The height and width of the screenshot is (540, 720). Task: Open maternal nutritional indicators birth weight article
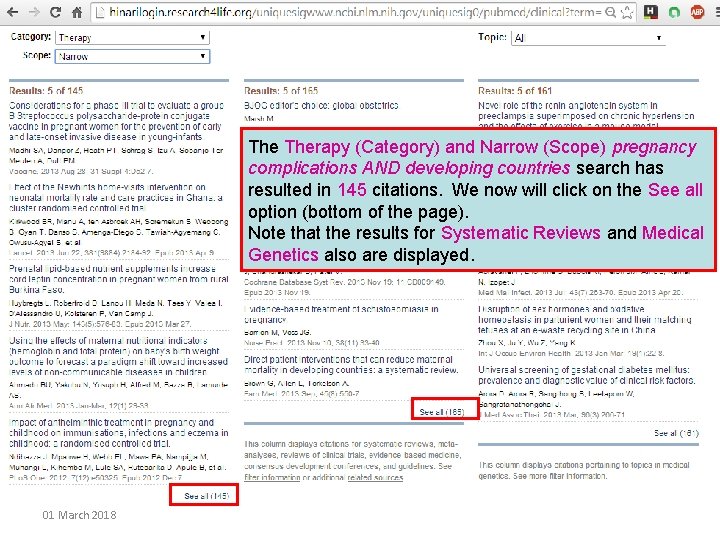(118, 356)
